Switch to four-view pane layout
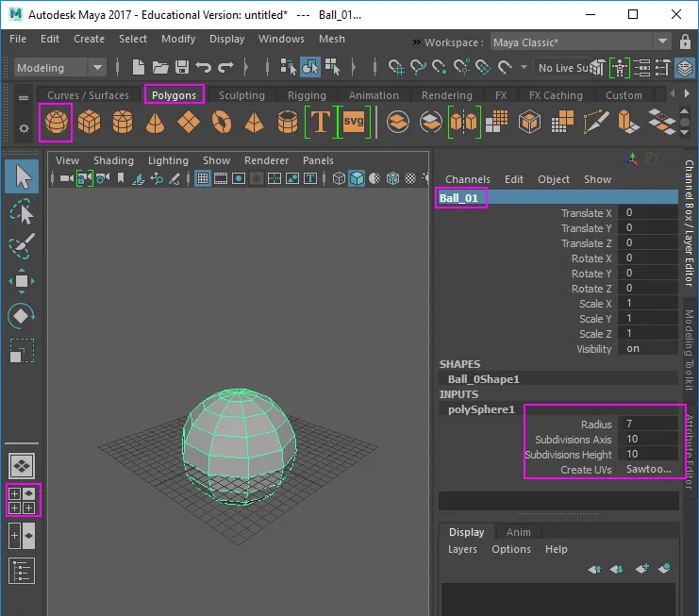Image resolution: width=699 pixels, height=616 pixels. tap(22, 501)
